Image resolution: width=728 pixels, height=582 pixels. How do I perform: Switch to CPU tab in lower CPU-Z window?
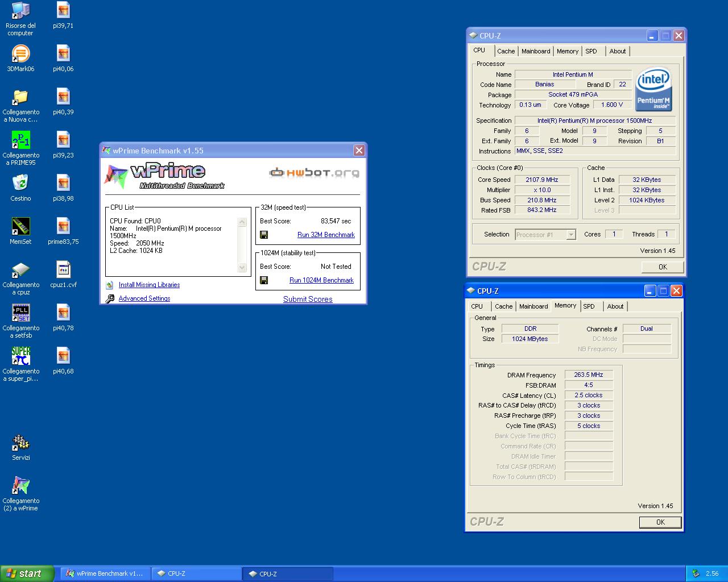(477, 306)
